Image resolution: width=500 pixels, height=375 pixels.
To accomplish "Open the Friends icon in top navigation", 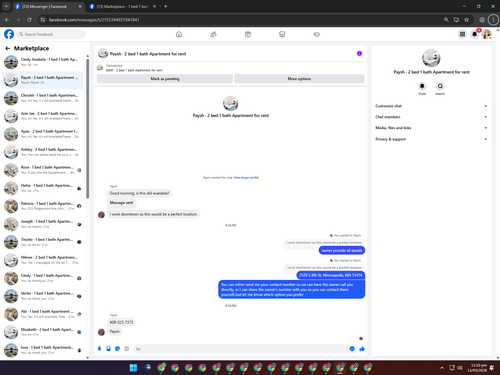I will (213, 34).
